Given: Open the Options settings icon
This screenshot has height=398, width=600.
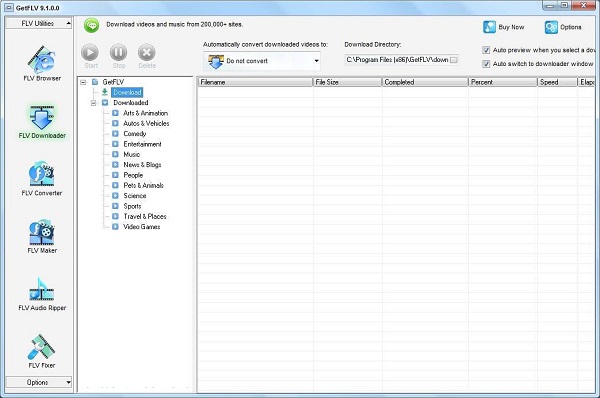Looking at the screenshot, I should click(551, 27).
